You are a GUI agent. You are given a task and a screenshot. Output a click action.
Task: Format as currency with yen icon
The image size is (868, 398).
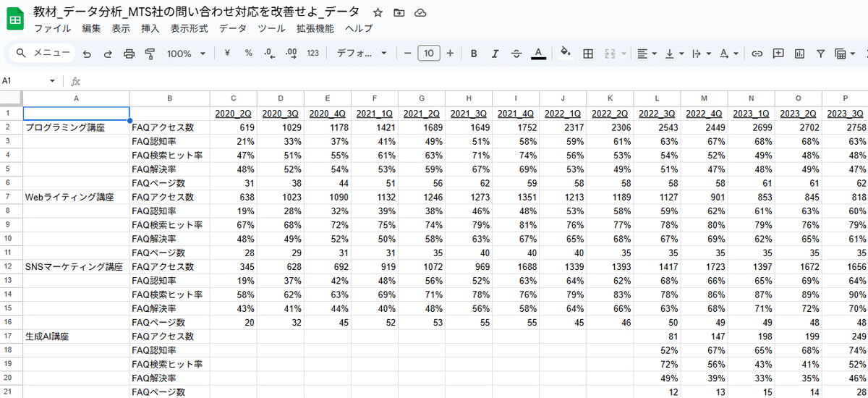point(227,54)
